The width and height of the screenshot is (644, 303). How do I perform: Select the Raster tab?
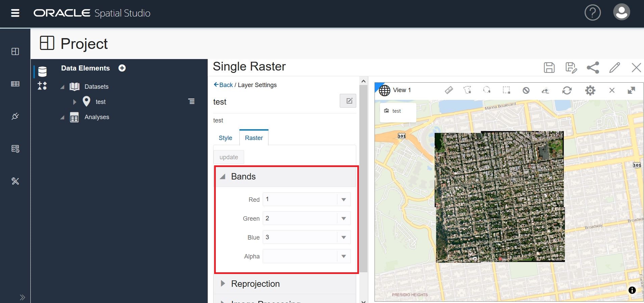click(254, 138)
